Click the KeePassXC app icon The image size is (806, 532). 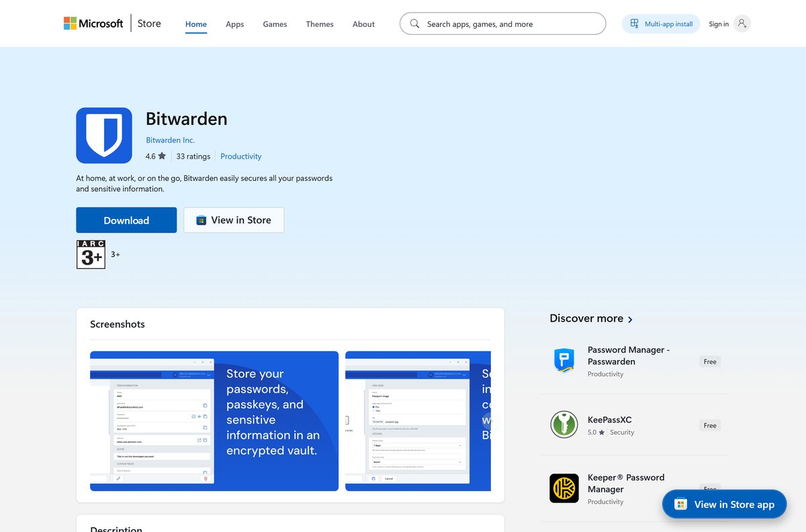tap(564, 425)
